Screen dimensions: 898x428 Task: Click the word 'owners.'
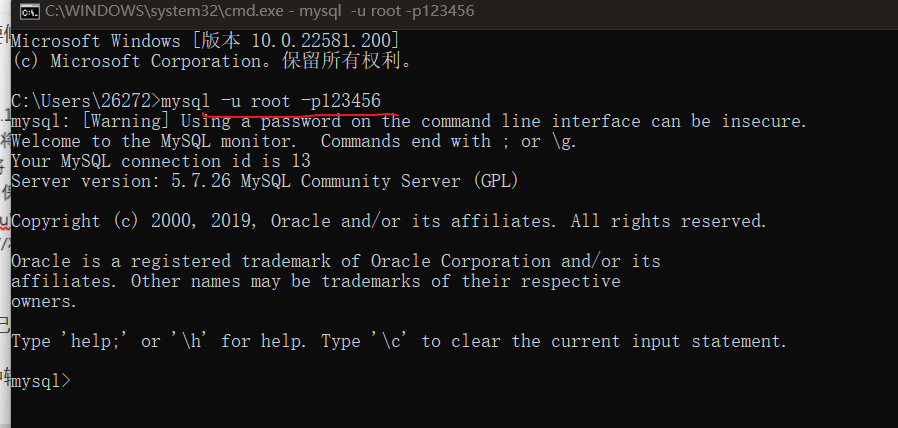pyautogui.click(x=43, y=301)
